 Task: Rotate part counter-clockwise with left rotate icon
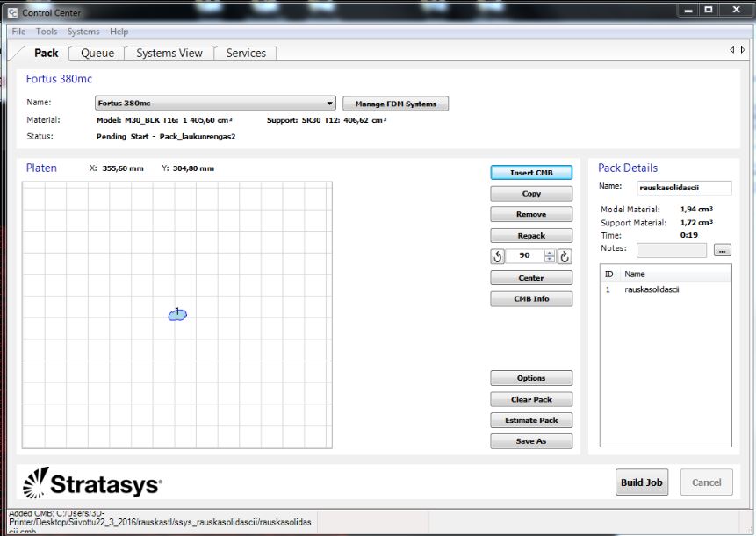498,256
